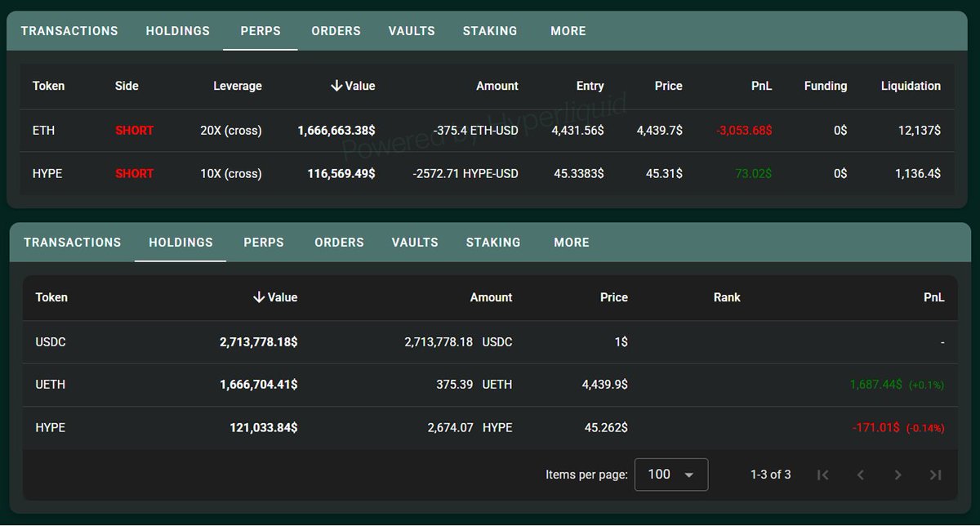Select the UETH holdings row
Image resolution: width=980 pixels, height=526 pixels.
tap(490, 385)
